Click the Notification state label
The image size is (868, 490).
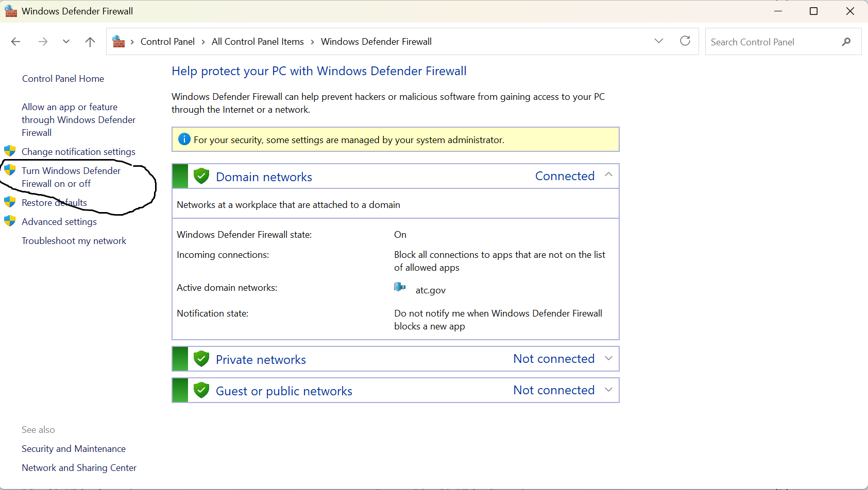click(212, 313)
